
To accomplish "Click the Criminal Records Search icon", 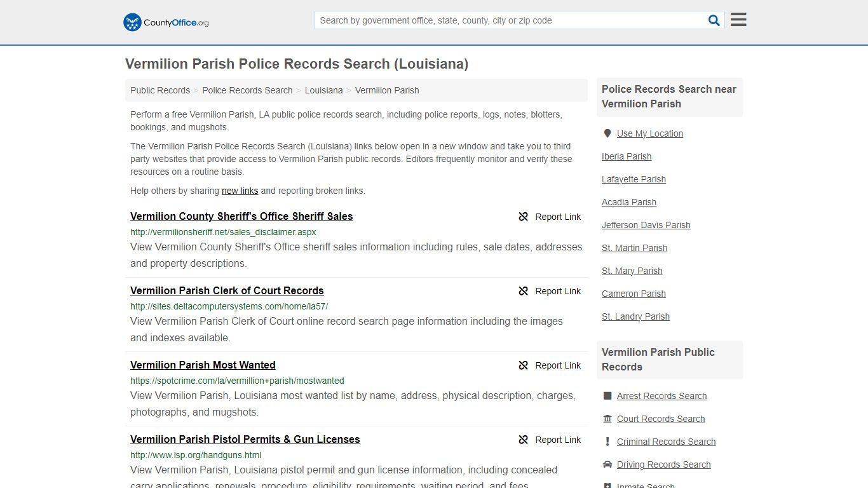I will click(607, 442).
